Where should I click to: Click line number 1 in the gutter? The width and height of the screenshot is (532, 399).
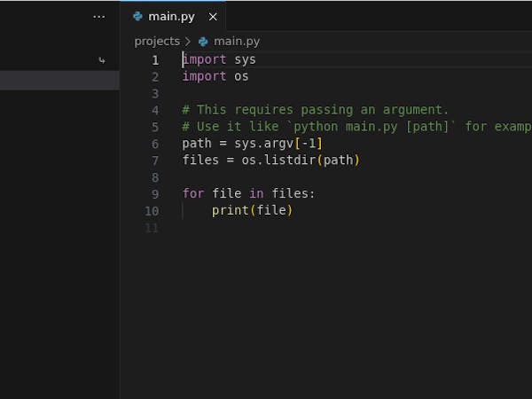click(155, 60)
